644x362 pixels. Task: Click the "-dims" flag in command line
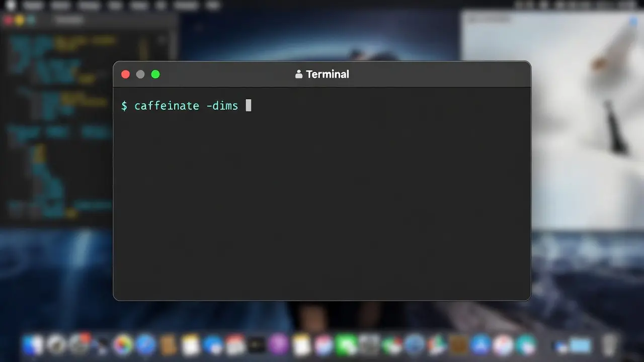[x=222, y=106]
